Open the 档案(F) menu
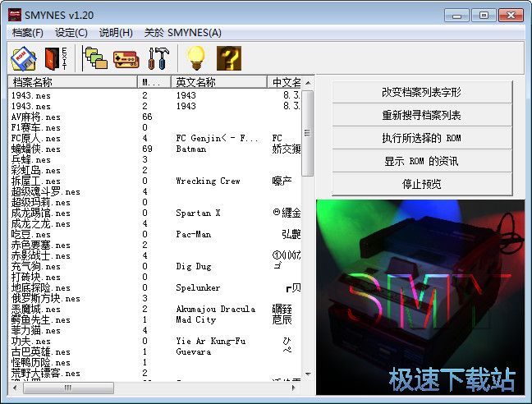 click(28, 33)
